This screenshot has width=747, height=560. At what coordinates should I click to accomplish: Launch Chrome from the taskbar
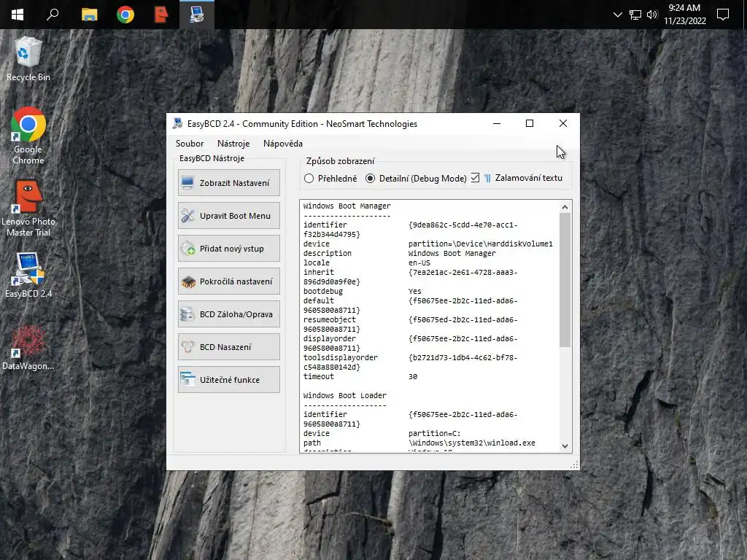coord(125,15)
